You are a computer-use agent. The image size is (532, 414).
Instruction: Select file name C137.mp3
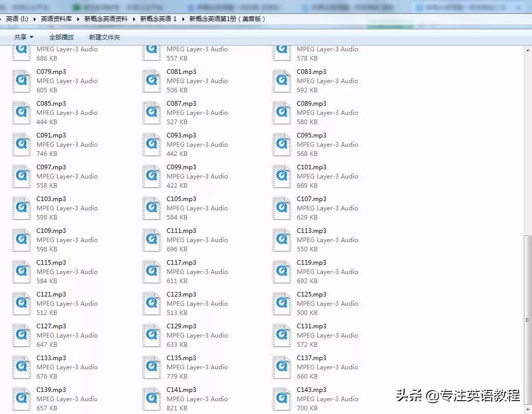pos(312,358)
